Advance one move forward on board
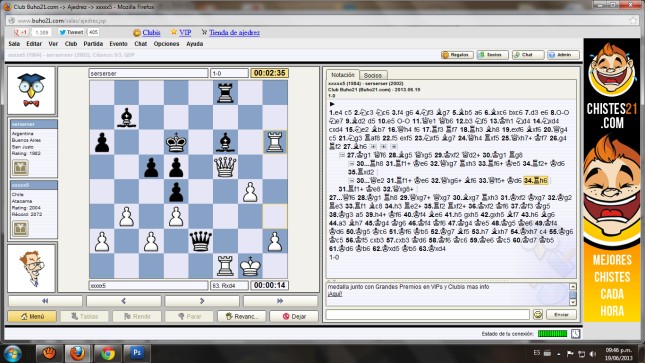Screen dimensions: 645x363 (x=202, y=301)
